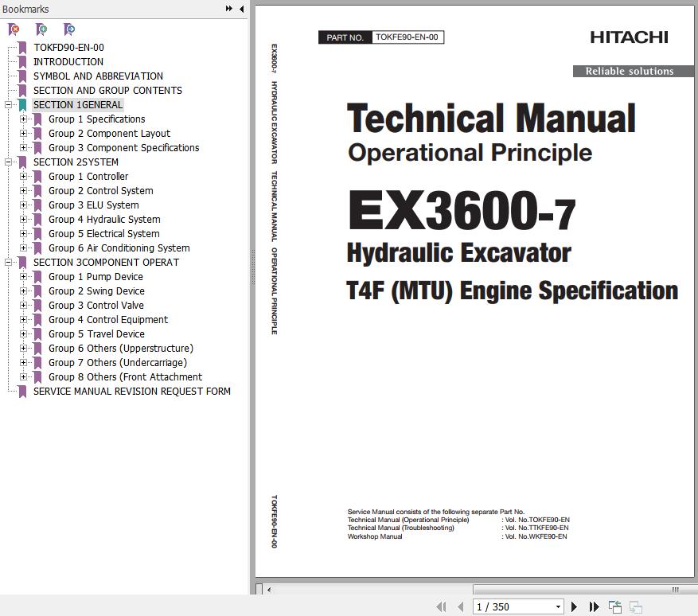The image size is (698, 616).
Task: Select the SECTION 2SYSTEM bookmark
Action: [76, 162]
